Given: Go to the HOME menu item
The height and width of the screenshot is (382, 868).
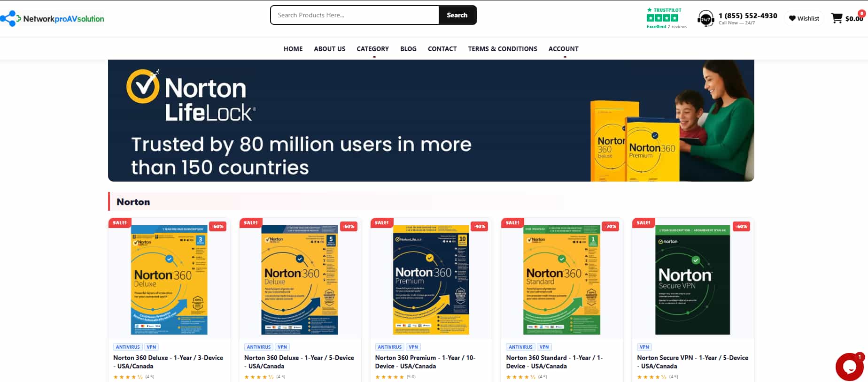Looking at the screenshot, I should click(293, 49).
